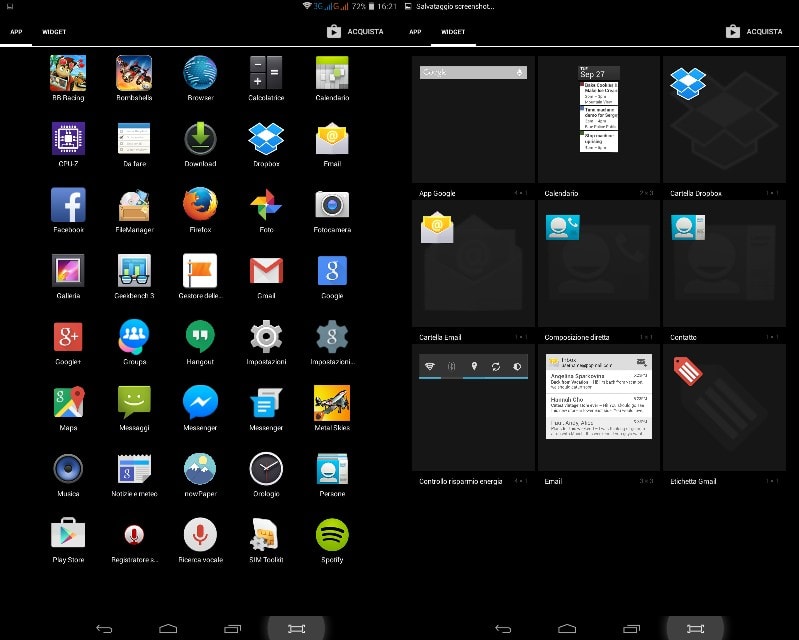Tap ACQUISTA shop button in right panel
Viewport: 799px width, 640px height.
[754, 32]
